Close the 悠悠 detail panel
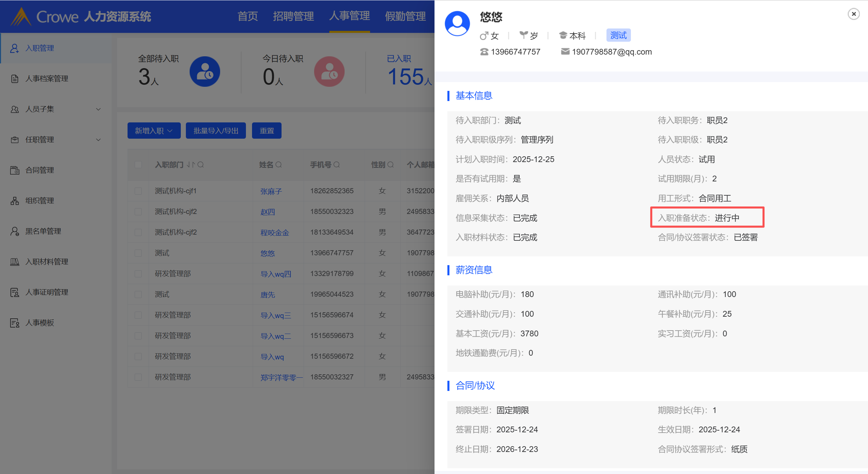This screenshot has width=868, height=474. (853, 14)
